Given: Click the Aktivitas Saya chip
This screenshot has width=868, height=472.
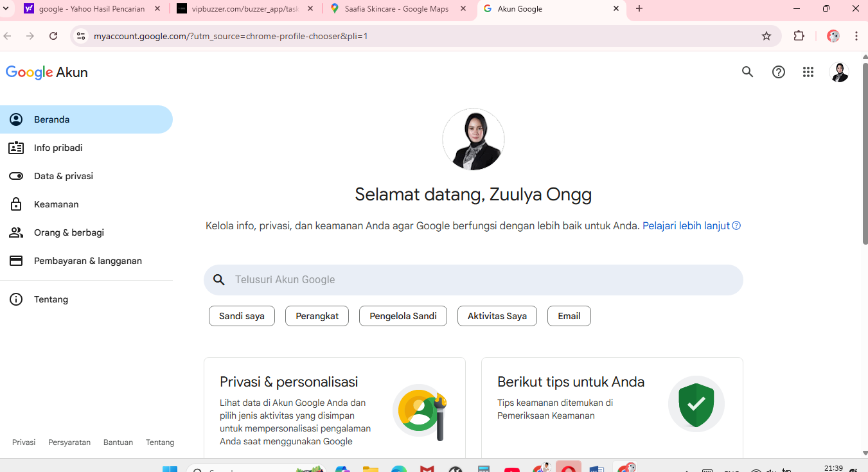Looking at the screenshot, I should coord(497,316).
